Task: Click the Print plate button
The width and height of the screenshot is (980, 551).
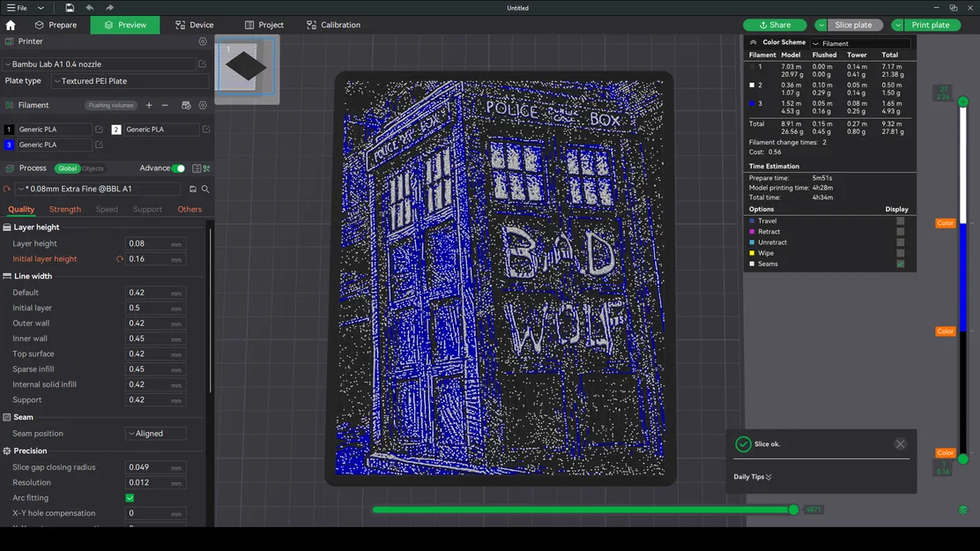Action: pos(930,25)
